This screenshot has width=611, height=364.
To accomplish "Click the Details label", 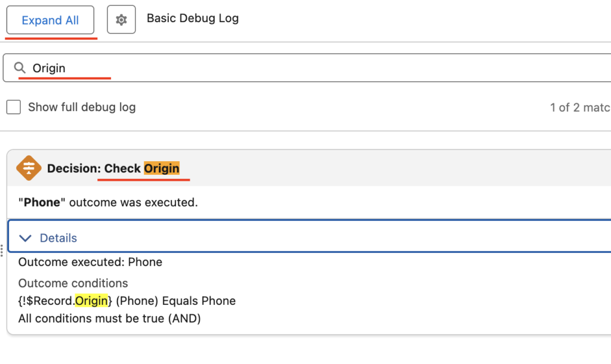I will 58,237.
